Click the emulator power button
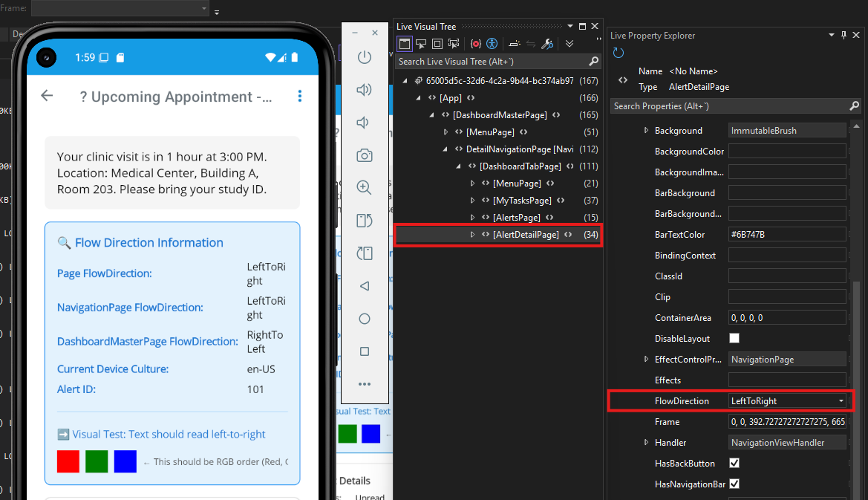Viewport: 868px width, 500px height. coord(365,56)
